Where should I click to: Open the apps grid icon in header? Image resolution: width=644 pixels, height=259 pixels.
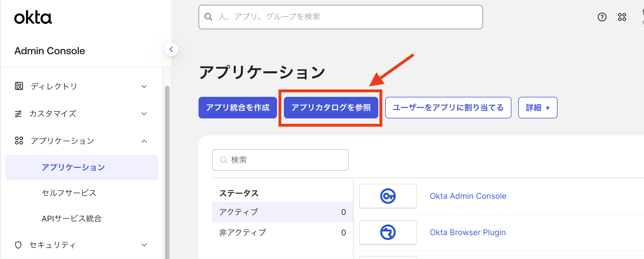coord(622,17)
